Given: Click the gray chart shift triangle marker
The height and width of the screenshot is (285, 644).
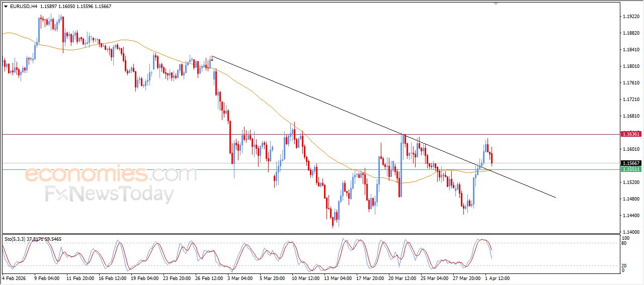Looking at the screenshot, I should (496, 4).
